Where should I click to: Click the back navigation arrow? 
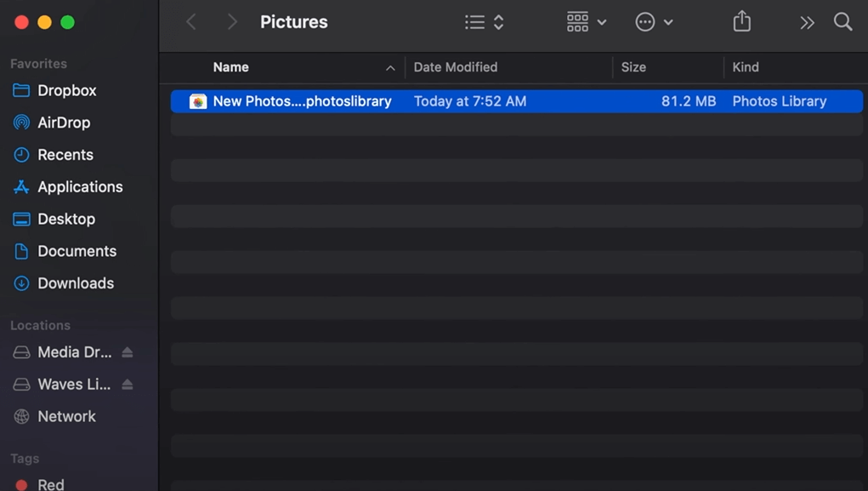[190, 21]
